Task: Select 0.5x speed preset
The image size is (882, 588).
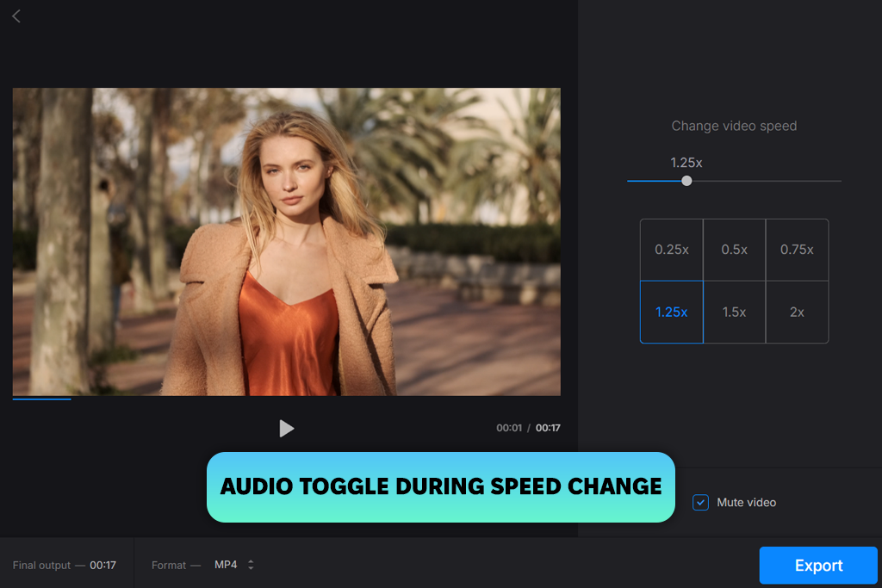Action: pyautogui.click(x=734, y=250)
